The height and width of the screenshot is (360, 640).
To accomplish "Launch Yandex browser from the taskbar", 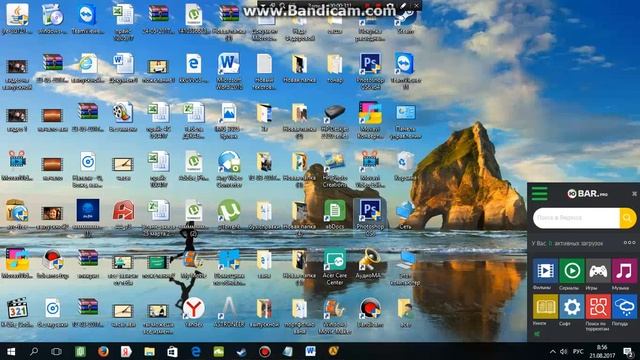I will click(x=126, y=351).
